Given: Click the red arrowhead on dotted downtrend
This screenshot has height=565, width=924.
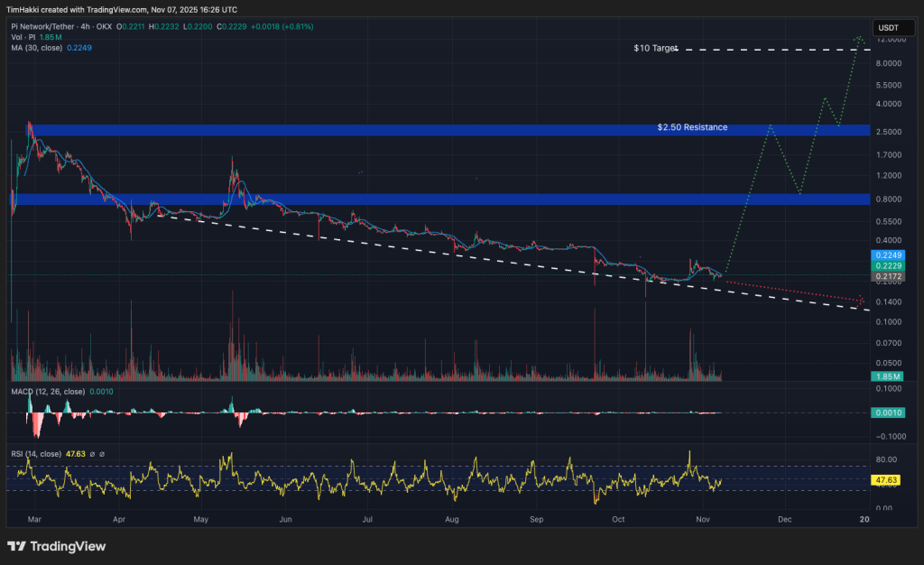Looking at the screenshot, I should 862,300.
